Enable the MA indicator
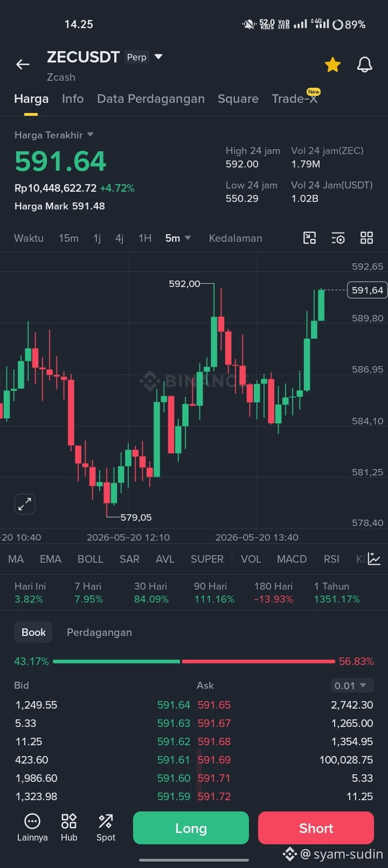This screenshot has height=868, width=388. click(x=16, y=559)
